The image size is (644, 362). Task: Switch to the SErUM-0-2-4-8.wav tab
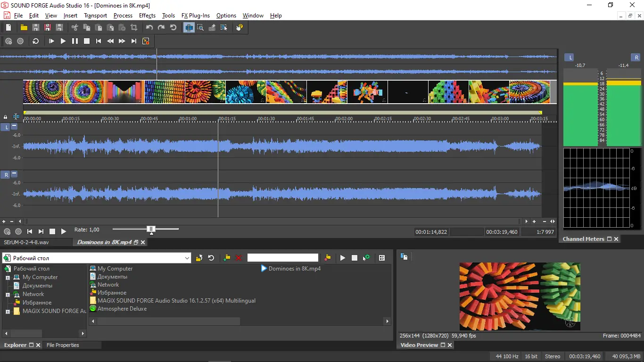click(26, 242)
